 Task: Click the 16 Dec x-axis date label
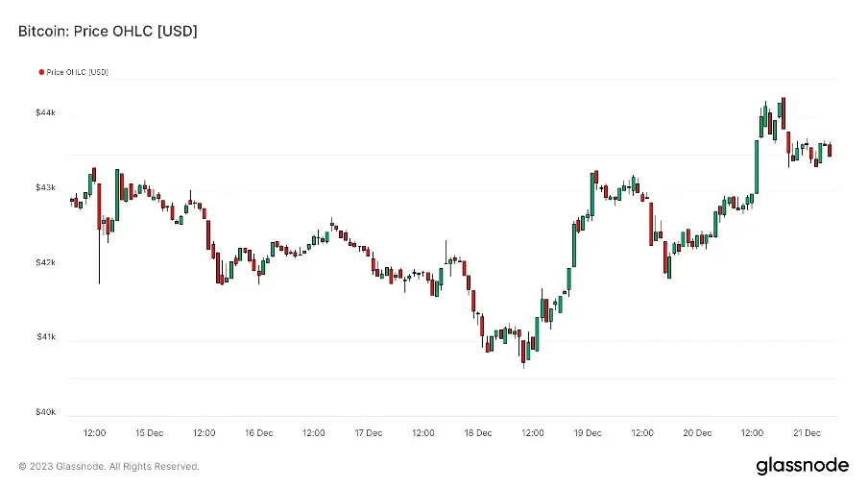(x=258, y=433)
